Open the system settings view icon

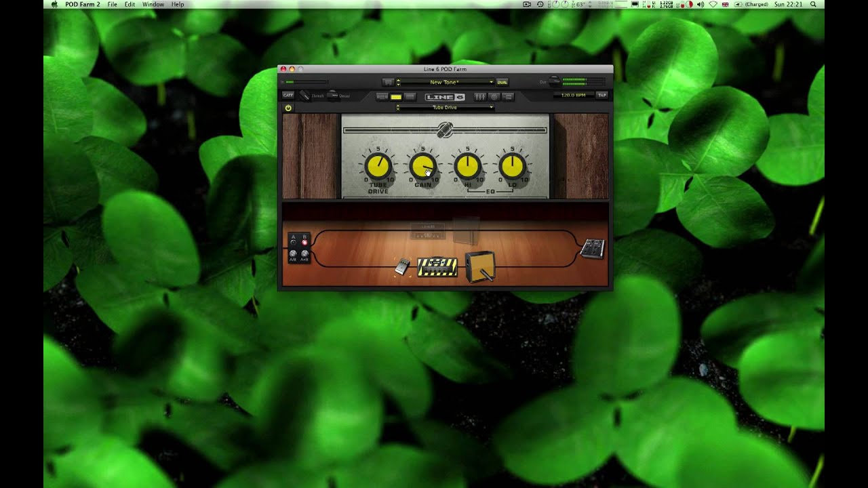[x=508, y=97]
